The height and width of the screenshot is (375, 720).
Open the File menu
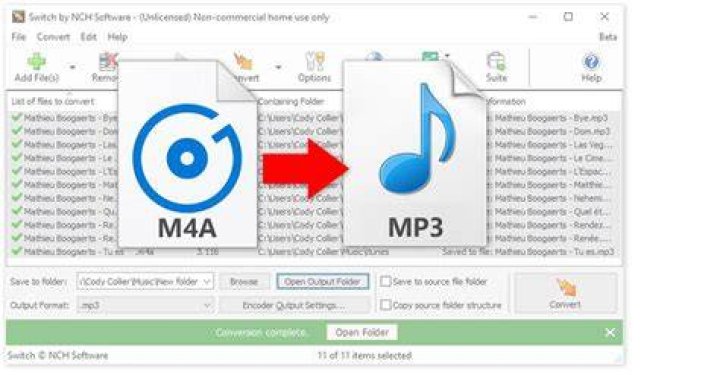(18, 37)
